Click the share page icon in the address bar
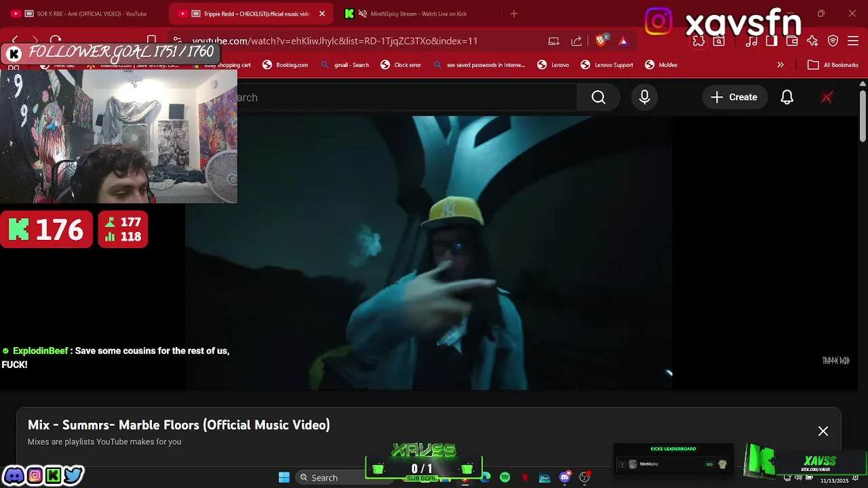 [x=576, y=41]
